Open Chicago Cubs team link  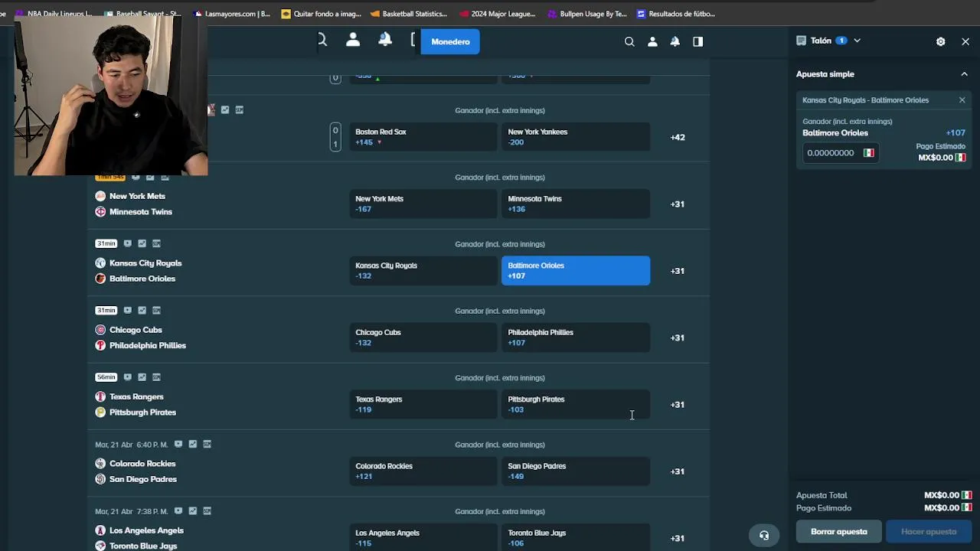pyautogui.click(x=136, y=330)
